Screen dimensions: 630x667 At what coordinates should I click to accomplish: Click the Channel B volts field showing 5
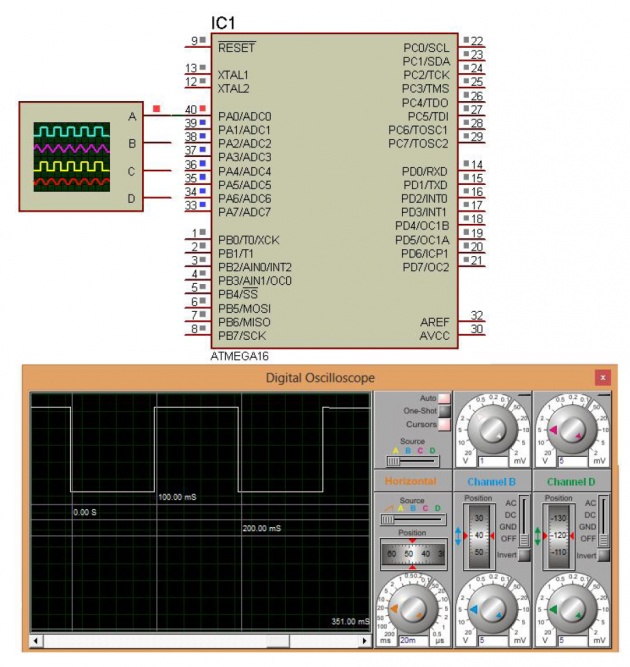(493, 640)
